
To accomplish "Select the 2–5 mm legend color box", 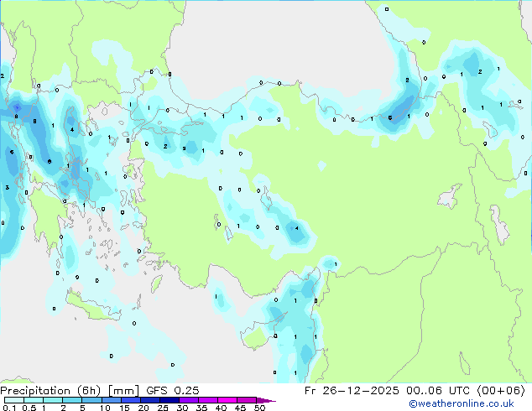I will pyautogui.click(x=72, y=400).
